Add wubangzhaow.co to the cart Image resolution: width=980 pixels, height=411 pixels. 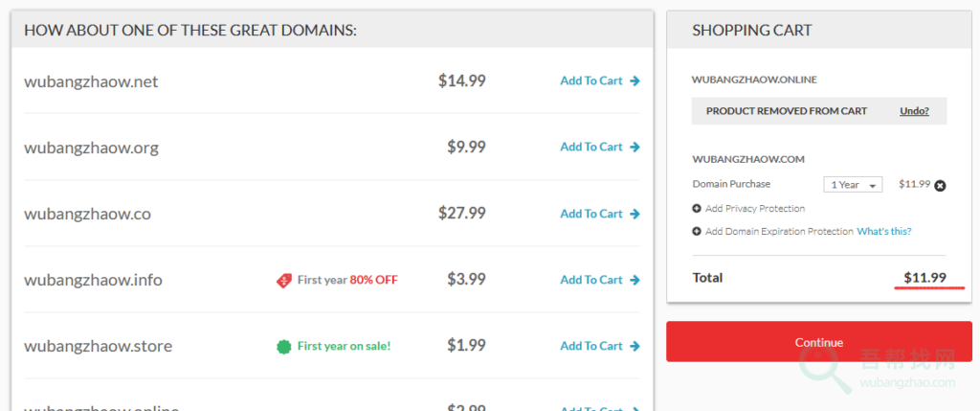tap(591, 214)
